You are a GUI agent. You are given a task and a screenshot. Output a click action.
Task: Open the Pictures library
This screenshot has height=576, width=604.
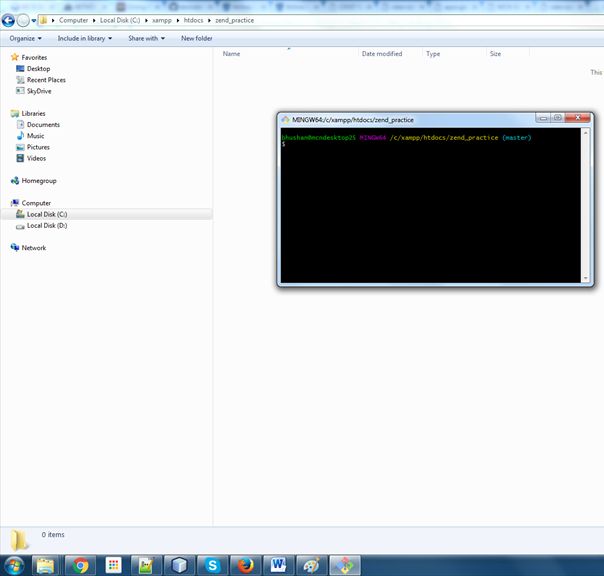(38, 147)
